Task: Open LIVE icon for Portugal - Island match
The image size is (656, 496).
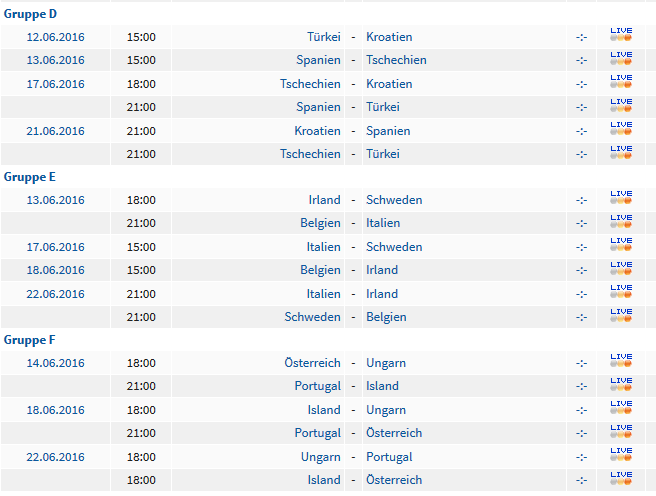Action: [621, 385]
